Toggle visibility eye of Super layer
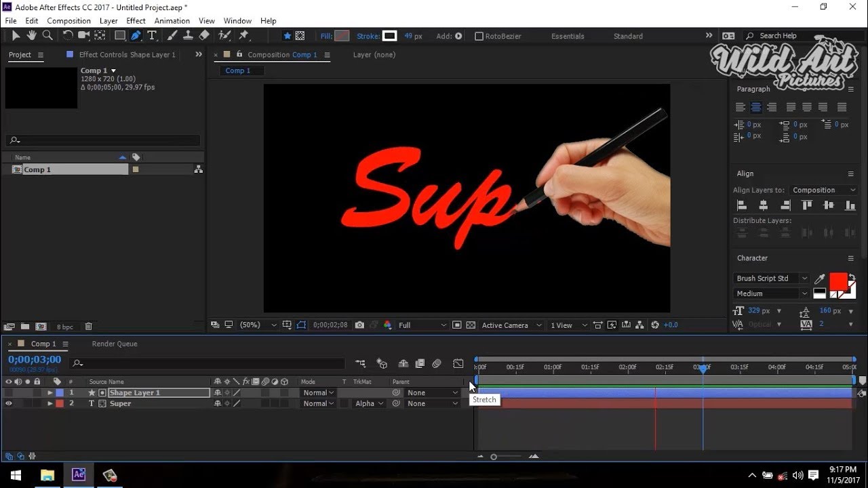 [x=9, y=403]
